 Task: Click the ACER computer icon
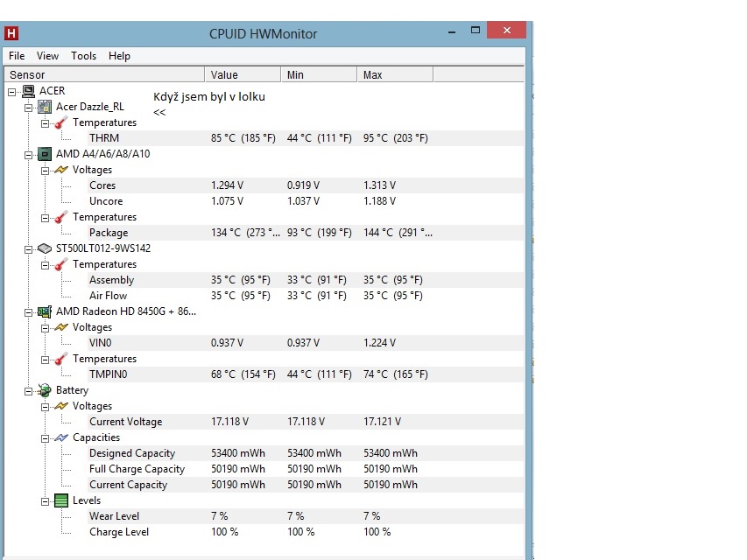29,90
